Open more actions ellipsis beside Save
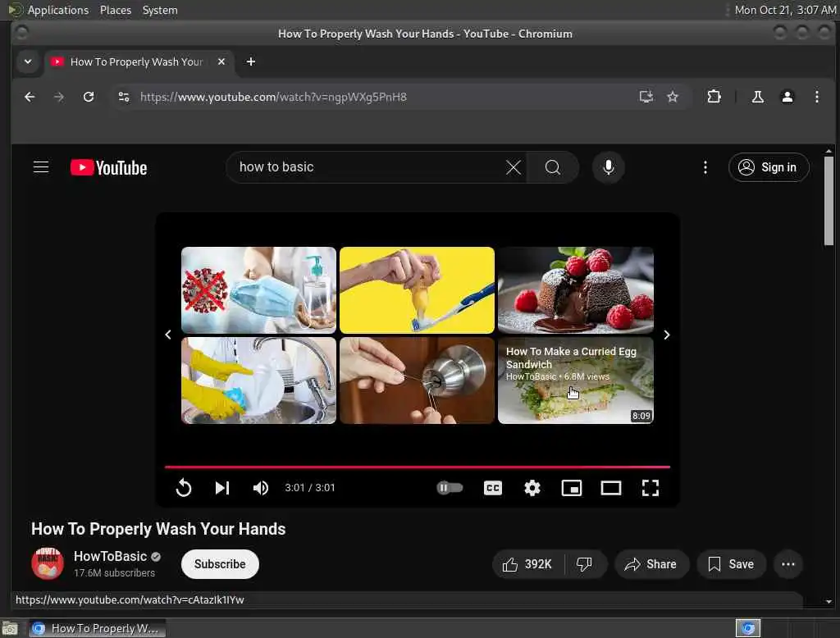The image size is (840, 638). pos(788,564)
